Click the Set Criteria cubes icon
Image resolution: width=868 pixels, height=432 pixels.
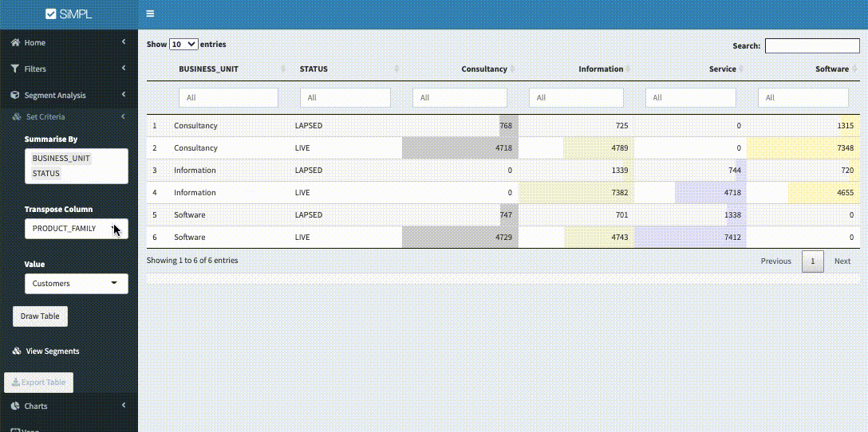pos(17,116)
